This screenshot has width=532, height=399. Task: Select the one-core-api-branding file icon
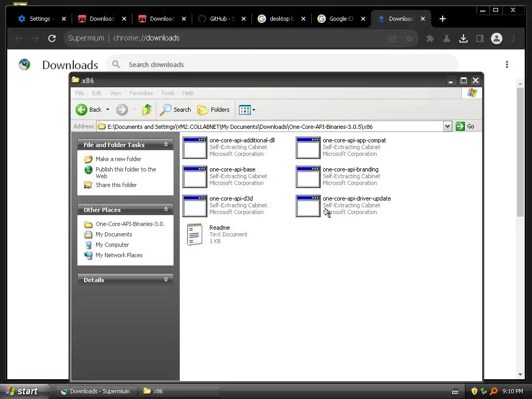click(308, 177)
